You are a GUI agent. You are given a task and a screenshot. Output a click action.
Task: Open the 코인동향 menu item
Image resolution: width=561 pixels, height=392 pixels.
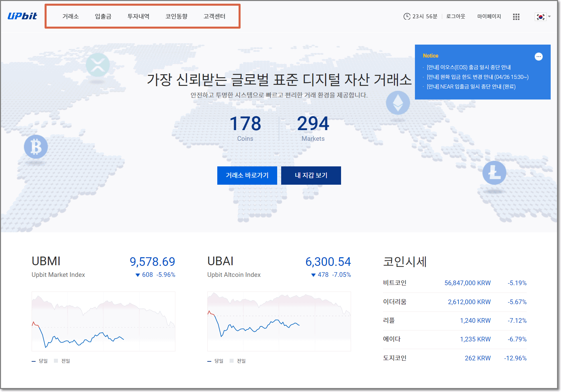click(x=176, y=16)
